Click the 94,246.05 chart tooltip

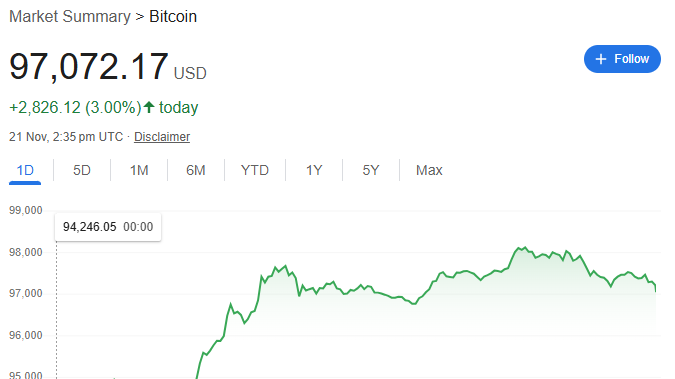pos(108,227)
